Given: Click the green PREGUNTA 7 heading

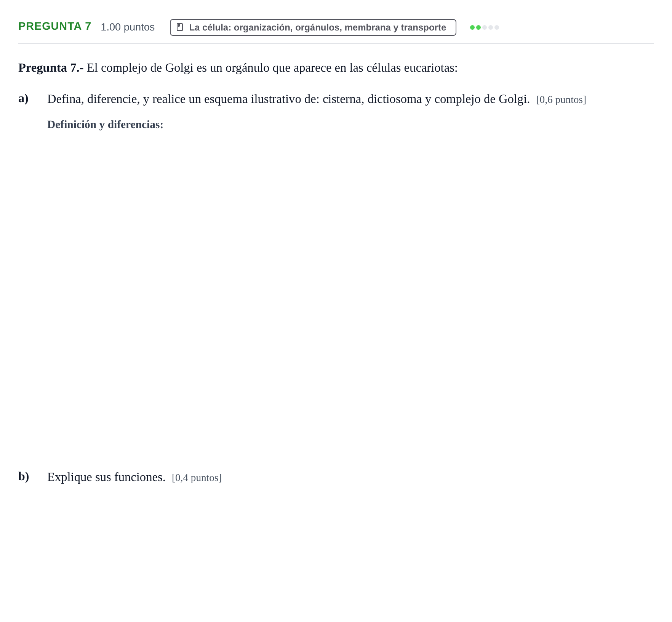Looking at the screenshot, I should pos(55,26).
